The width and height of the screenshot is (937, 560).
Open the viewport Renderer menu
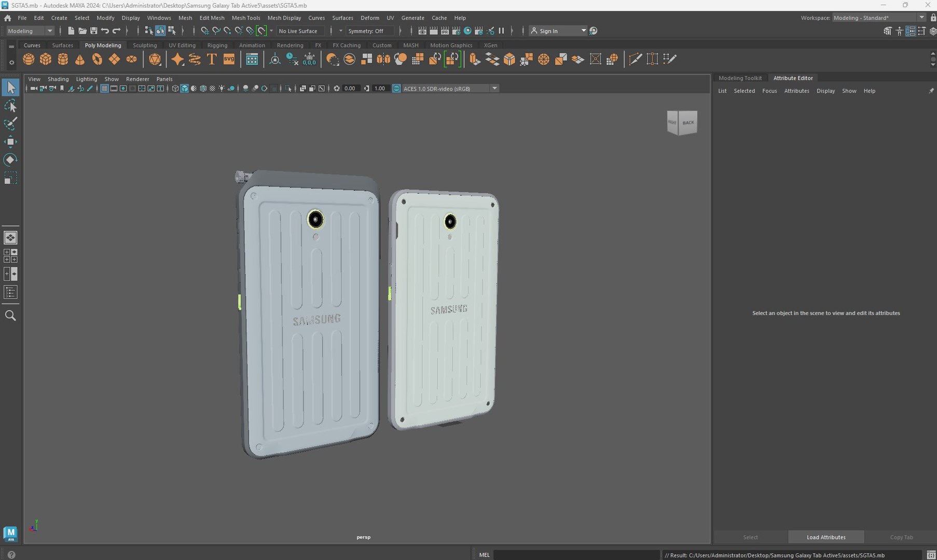pyautogui.click(x=137, y=79)
